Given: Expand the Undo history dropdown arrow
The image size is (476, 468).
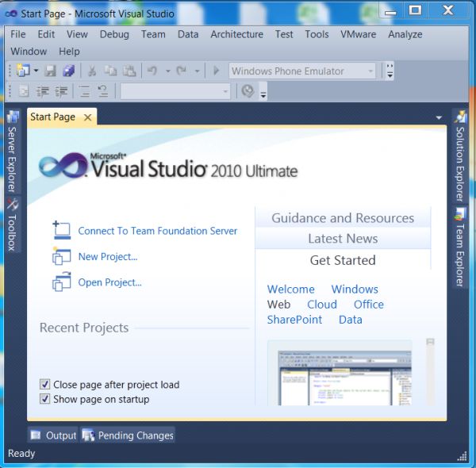Looking at the screenshot, I should (167, 71).
